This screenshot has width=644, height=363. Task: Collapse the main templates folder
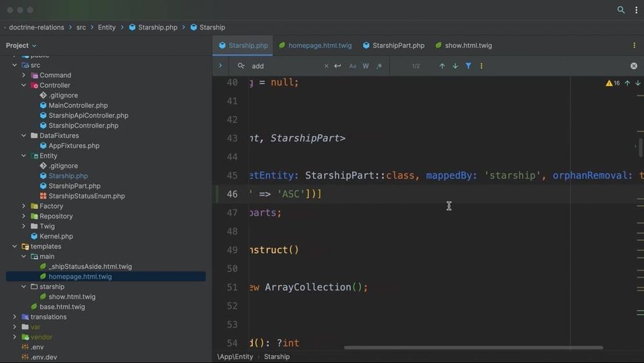pyautogui.click(x=23, y=256)
